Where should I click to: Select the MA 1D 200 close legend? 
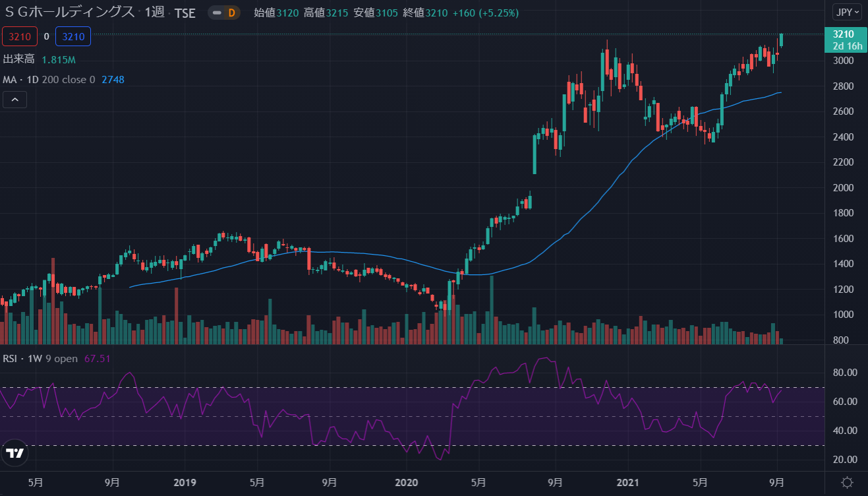(x=50, y=80)
